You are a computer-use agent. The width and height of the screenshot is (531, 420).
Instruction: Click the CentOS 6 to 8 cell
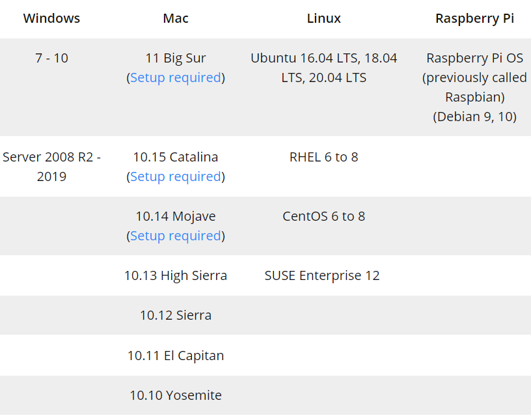click(323, 216)
